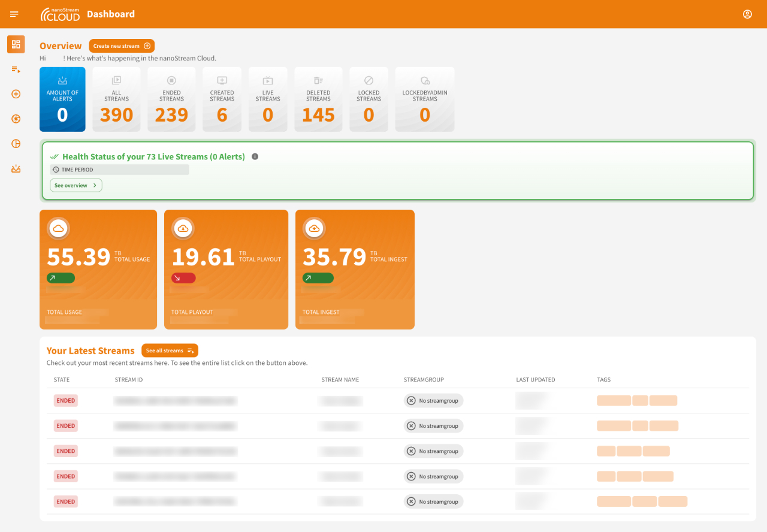This screenshot has height=532, width=767.
Task: Click ENDED badge in third stream row
Action: [66, 451]
